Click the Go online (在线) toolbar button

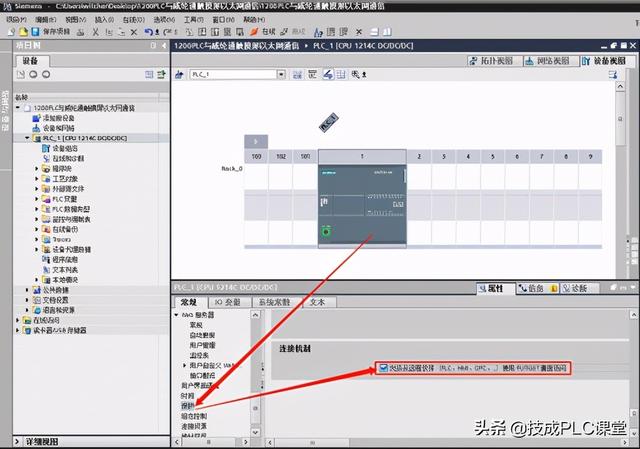[264, 31]
